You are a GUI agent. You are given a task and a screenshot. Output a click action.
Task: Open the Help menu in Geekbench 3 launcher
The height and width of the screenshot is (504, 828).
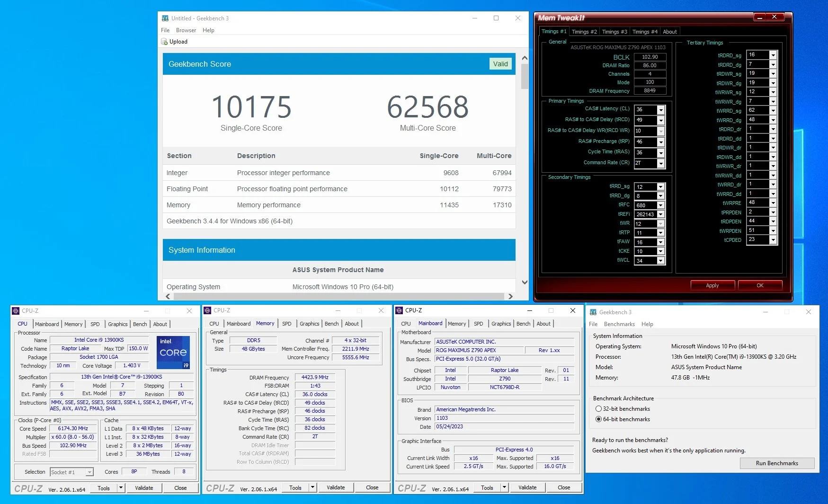click(x=647, y=324)
